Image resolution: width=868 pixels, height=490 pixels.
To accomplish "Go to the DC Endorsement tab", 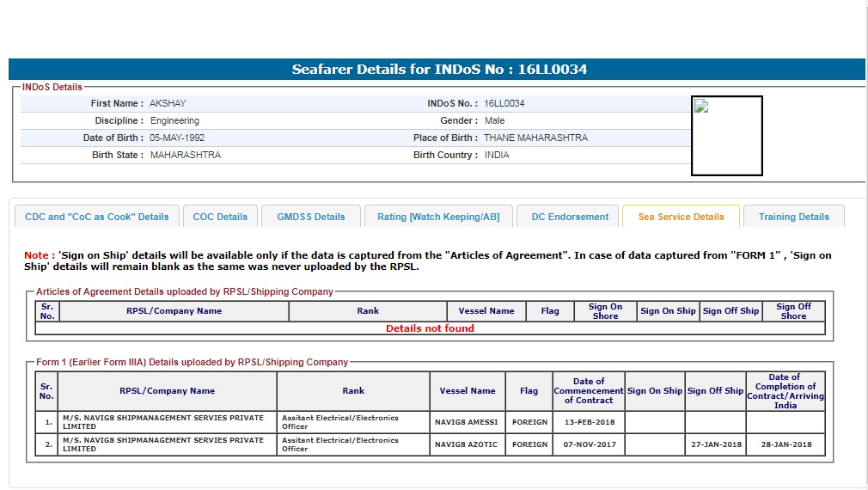I will (x=570, y=217).
